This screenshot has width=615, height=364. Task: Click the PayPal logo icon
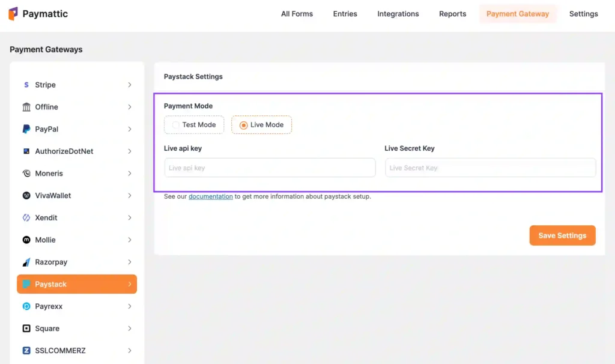point(26,129)
